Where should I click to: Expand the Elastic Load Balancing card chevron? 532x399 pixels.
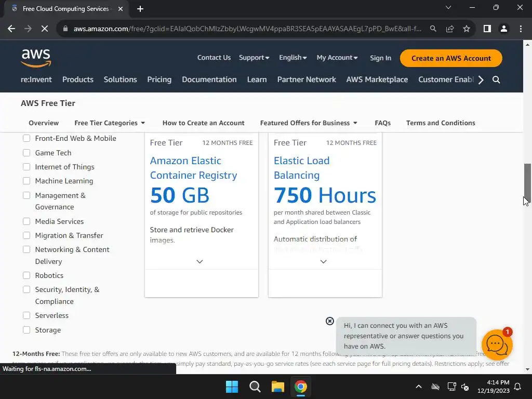324,262
